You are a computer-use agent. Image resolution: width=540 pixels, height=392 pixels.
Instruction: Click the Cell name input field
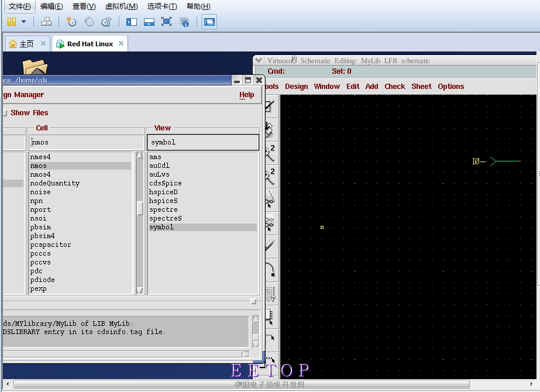click(x=87, y=142)
